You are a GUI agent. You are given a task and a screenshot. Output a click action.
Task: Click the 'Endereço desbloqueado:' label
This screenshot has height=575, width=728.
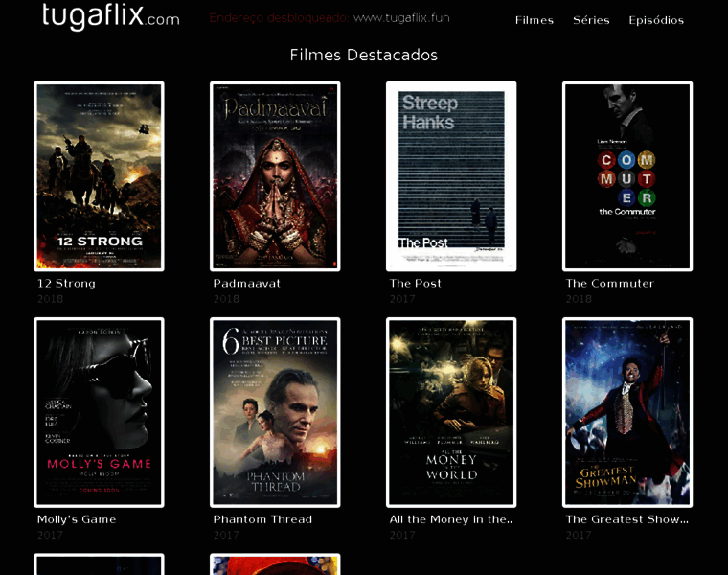[280, 18]
